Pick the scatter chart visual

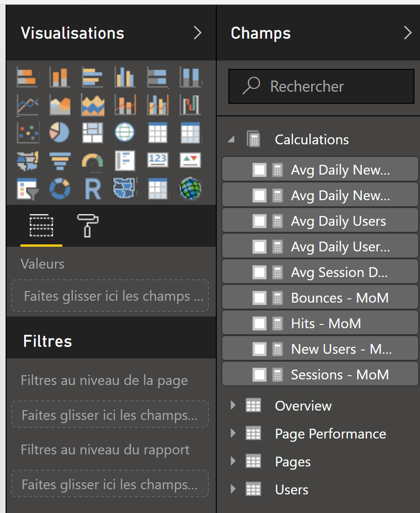(27, 133)
